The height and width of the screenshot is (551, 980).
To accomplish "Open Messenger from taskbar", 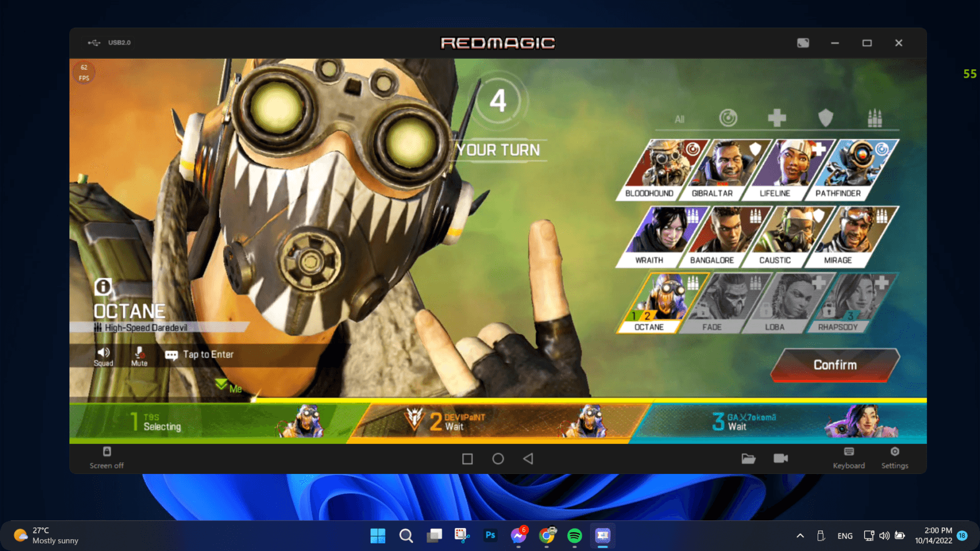I will pos(518,536).
